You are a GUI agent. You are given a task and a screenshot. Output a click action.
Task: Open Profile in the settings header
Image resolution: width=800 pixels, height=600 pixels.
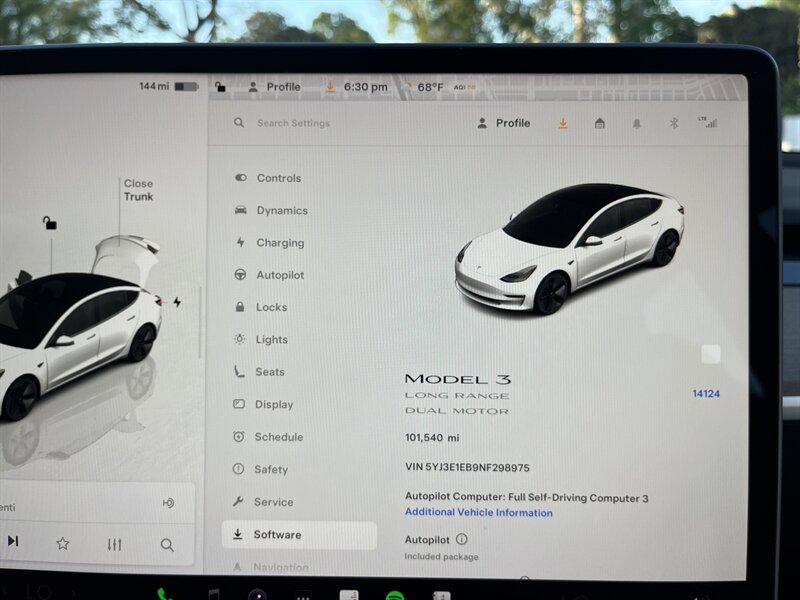tap(504, 123)
